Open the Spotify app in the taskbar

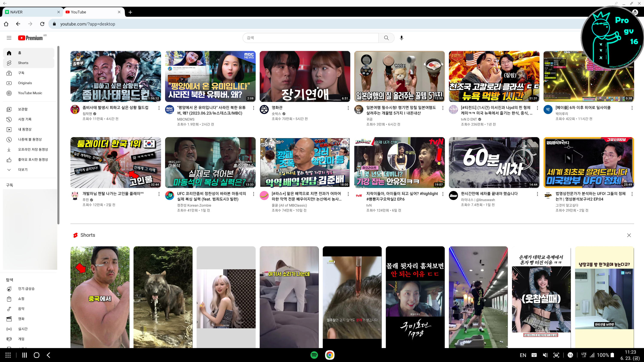(x=314, y=355)
